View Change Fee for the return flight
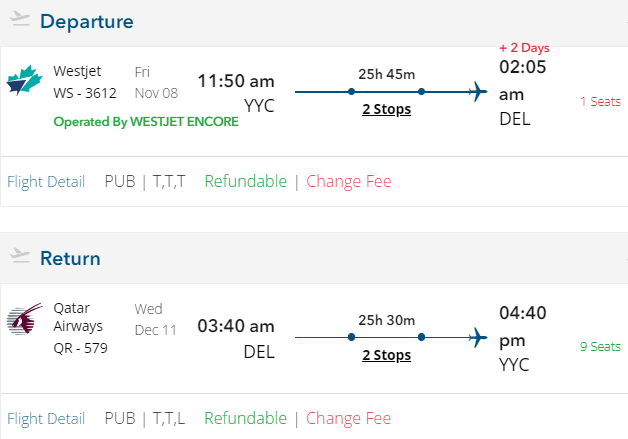628x439 pixels. tap(349, 418)
